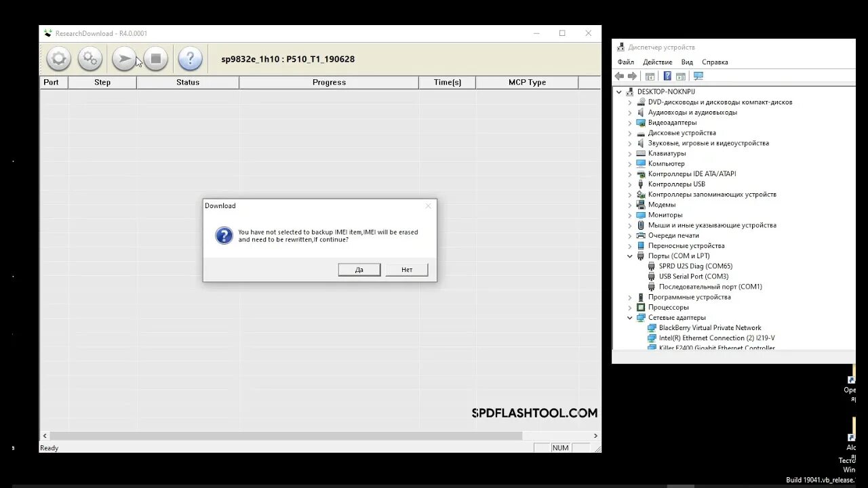Click blue help icon in Device Manager toolbar
Screen dimensions: 868x488
point(667,76)
